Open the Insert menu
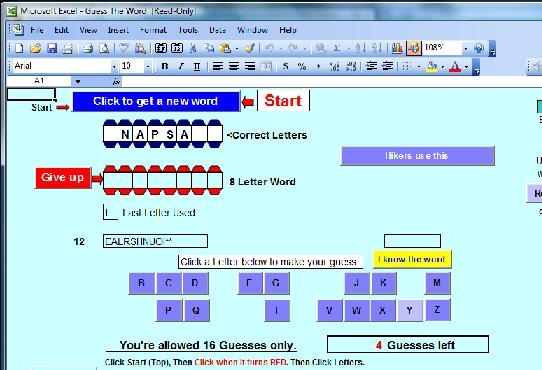542x370 pixels. click(118, 30)
